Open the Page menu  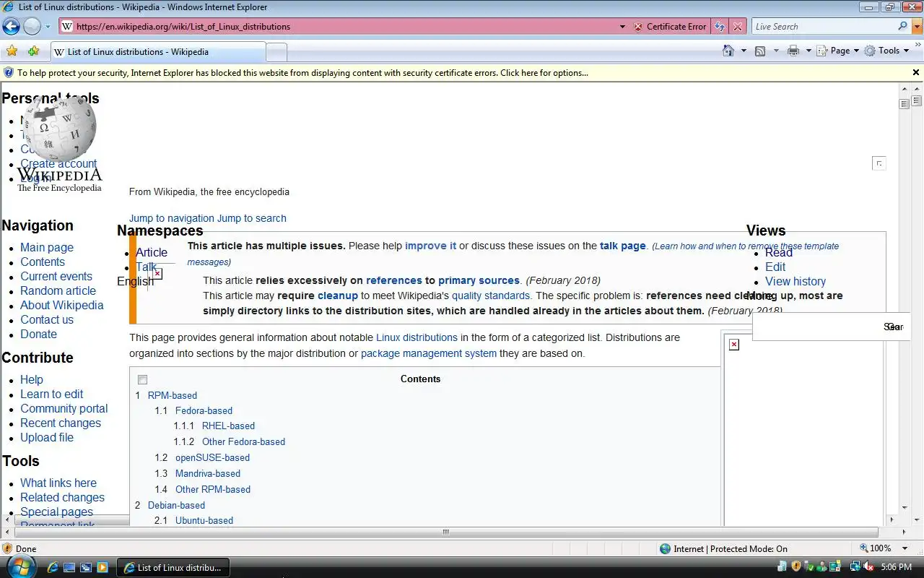(837, 51)
